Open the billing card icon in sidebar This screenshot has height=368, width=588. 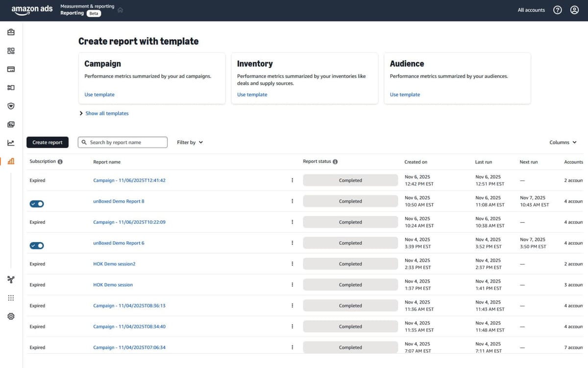tap(11, 69)
